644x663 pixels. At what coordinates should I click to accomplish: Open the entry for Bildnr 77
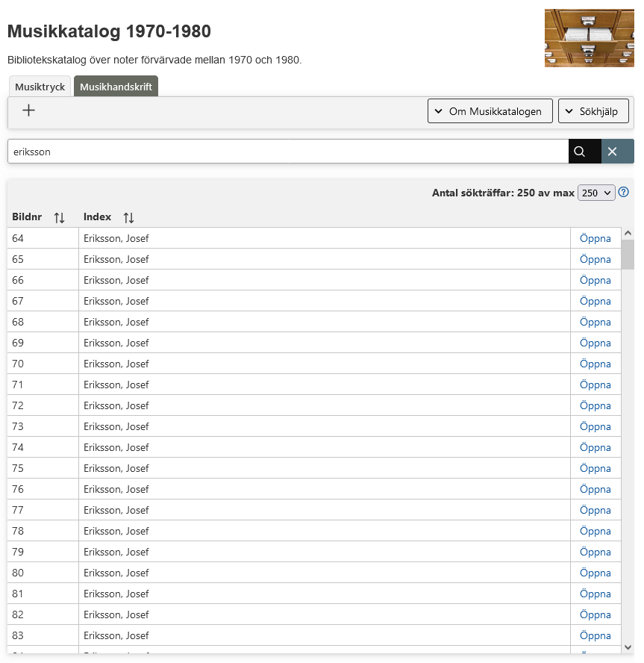pyautogui.click(x=595, y=511)
